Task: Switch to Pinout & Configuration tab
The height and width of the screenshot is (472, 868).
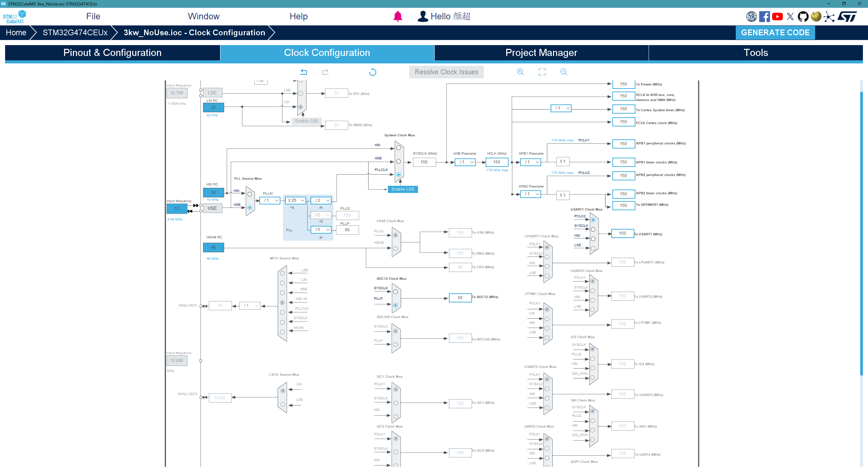Action: tap(112, 53)
